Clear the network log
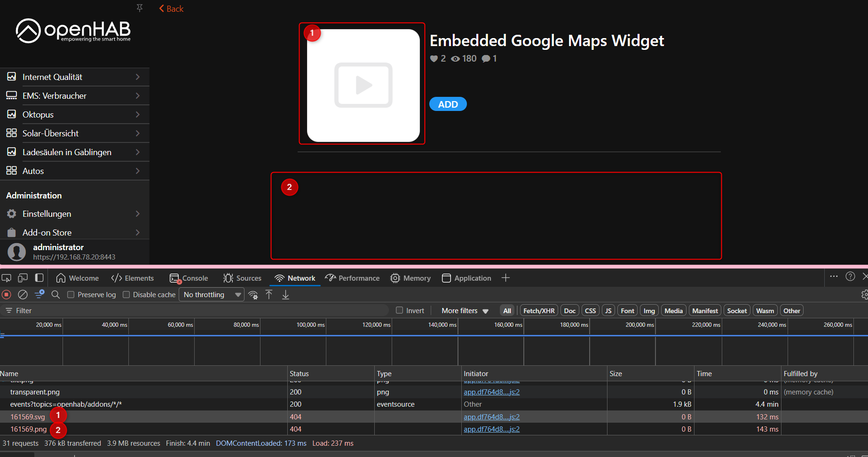The width and height of the screenshot is (868, 457). coord(23,295)
